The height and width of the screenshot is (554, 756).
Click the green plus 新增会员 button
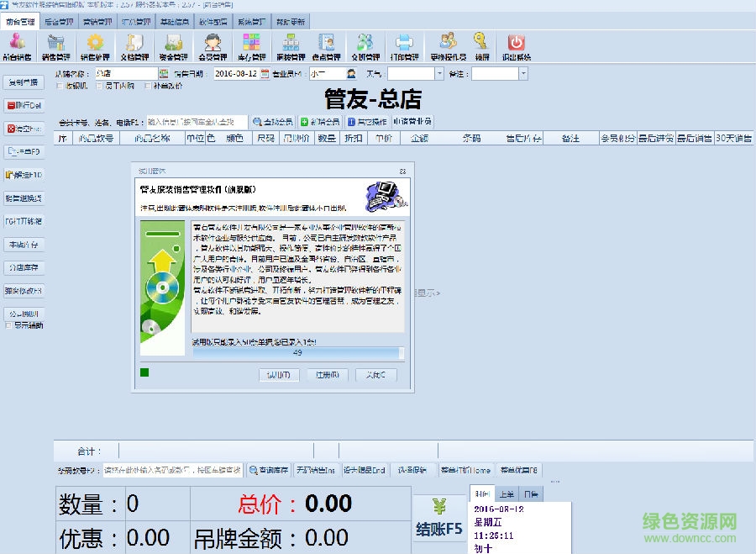coord(320,122)
